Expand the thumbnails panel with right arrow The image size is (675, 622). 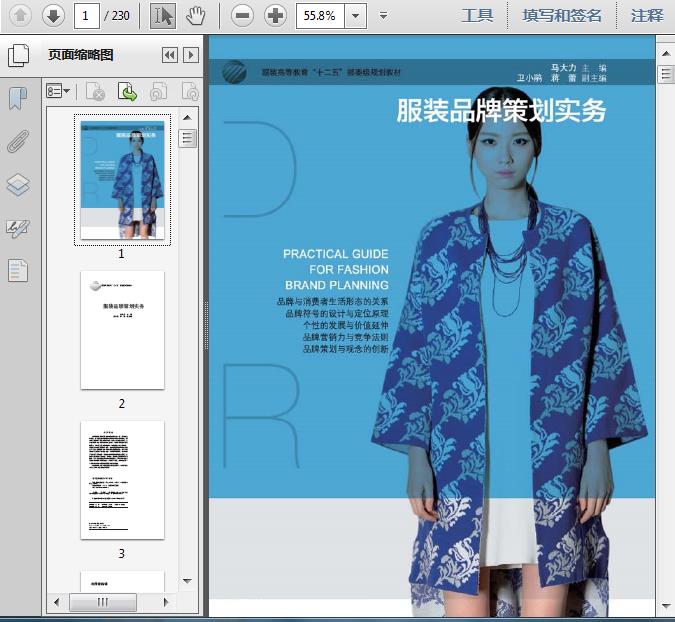191,55
